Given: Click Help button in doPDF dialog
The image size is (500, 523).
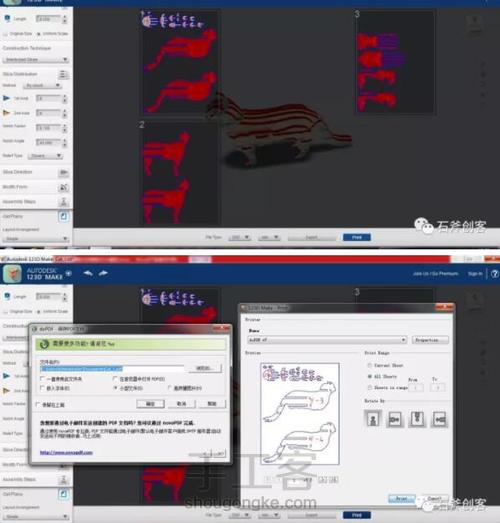Looking at the screenshot, I should [212, 404].
